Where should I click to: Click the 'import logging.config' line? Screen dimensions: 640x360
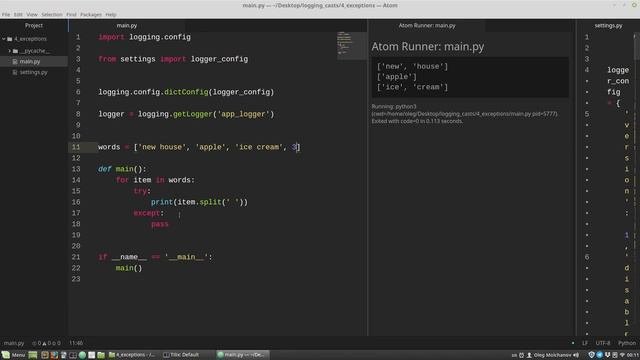[144, 37]
